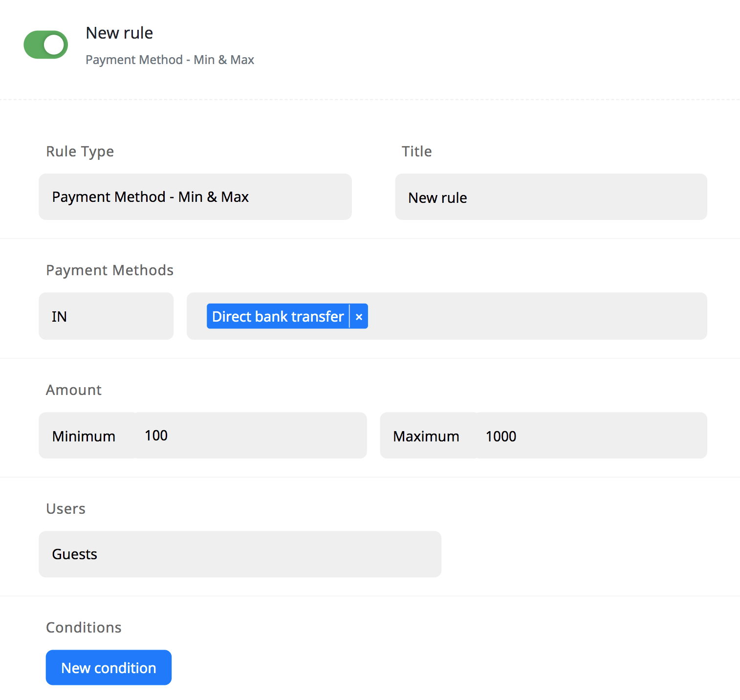740x700 pixels.
Task: Click the Payment Methods section label
Action: (109, 270)
